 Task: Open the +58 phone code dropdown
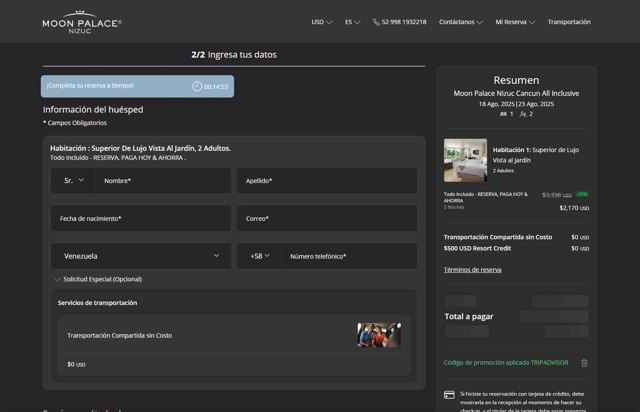pos(260,256)
